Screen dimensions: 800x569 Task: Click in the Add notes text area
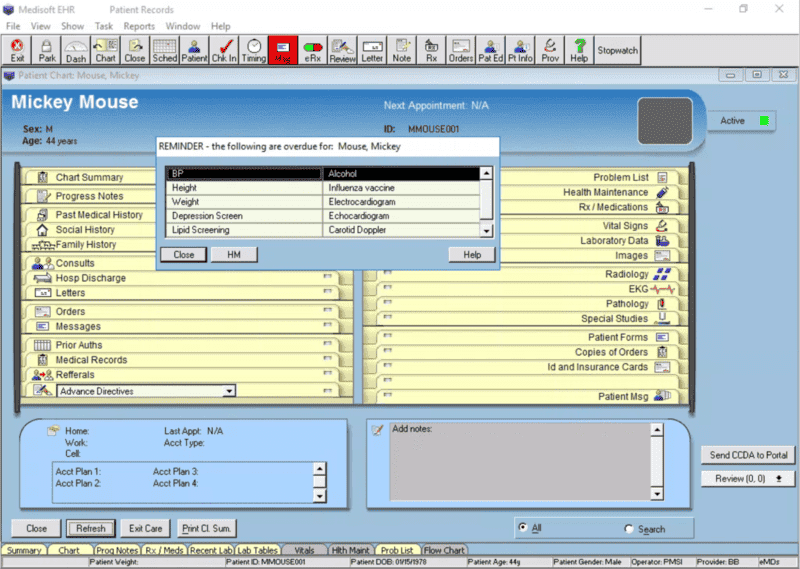coord(520,462)
